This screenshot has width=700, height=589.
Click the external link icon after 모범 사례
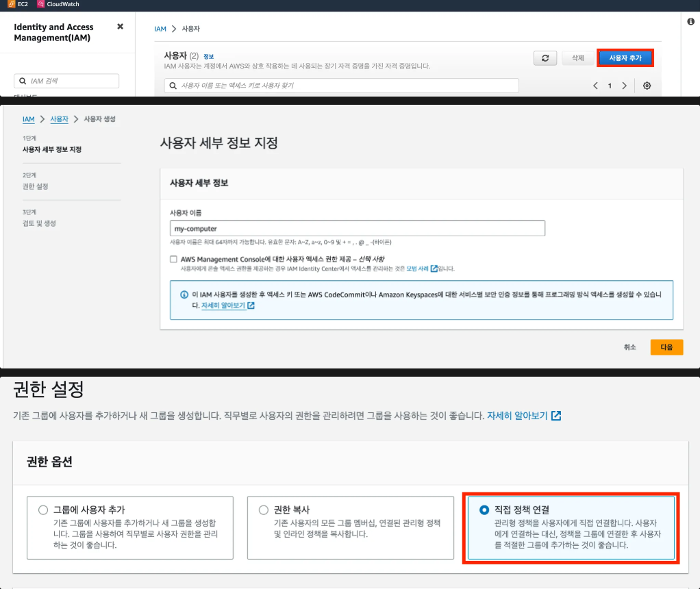click(434, 268)
